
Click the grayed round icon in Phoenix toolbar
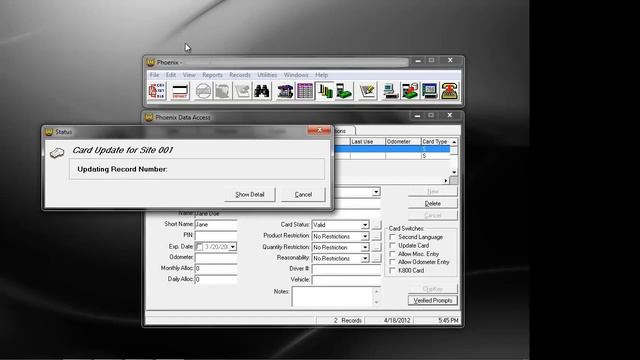(203, 91)
